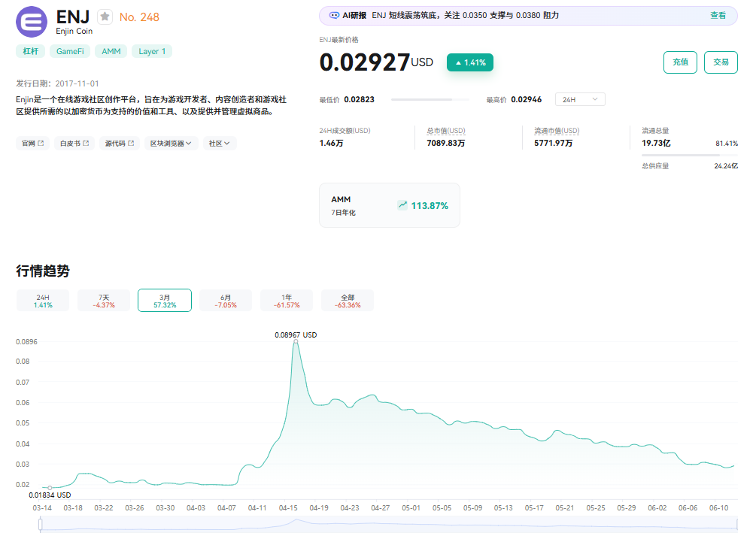The image size is (756, 545).
Task: Click the total supply value 24.24亿
Action: (x=726, y=166)
